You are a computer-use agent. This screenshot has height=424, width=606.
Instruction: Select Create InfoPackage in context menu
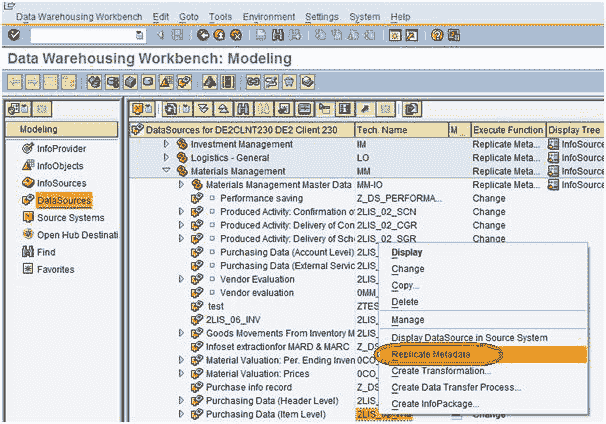(435, 404)
